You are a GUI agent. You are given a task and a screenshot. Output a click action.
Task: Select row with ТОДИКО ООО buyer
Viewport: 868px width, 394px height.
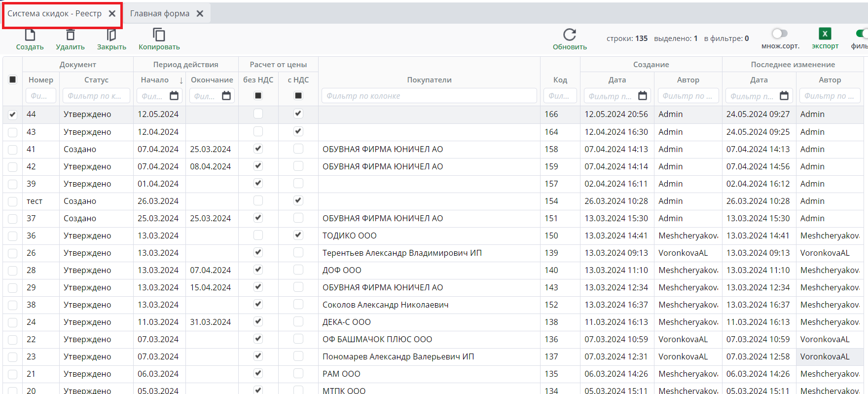pyautogui.click(x=13, y=236)
